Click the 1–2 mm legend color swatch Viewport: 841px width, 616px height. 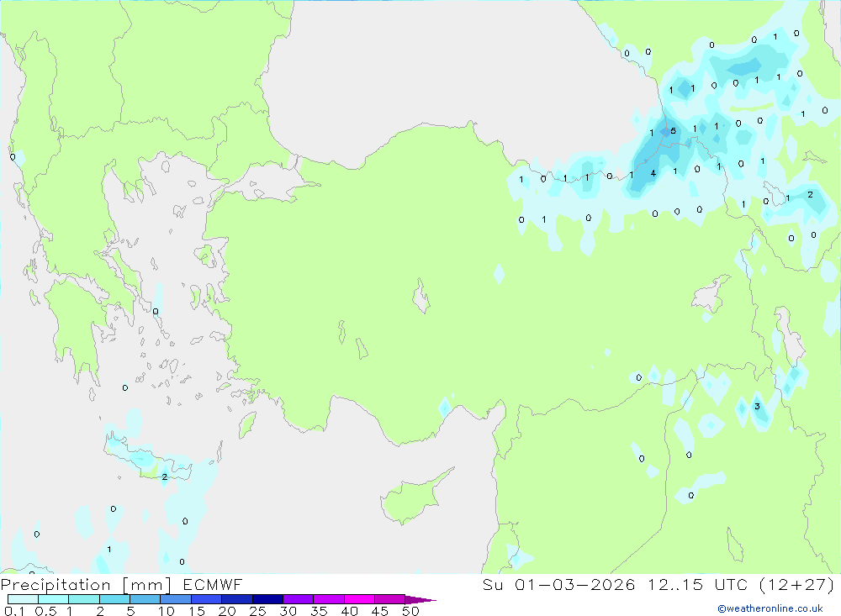click(84, 599)
